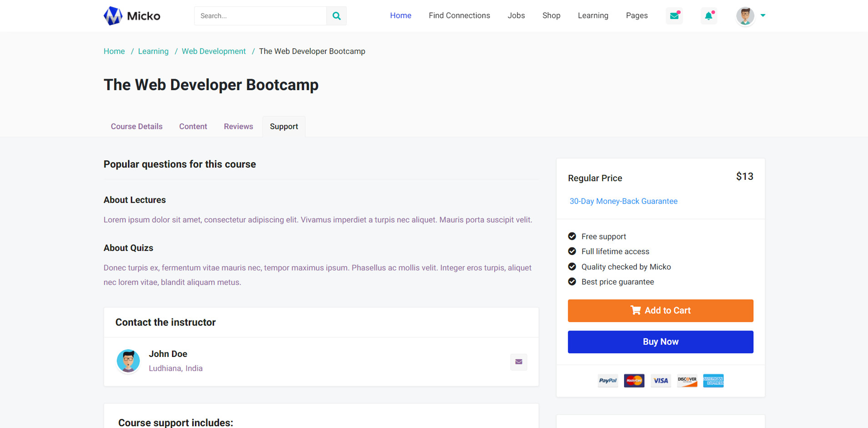Open the 30-Day Money-Back Guarantee link
This screenshot has height=428, width=868.
coord(623,201)
